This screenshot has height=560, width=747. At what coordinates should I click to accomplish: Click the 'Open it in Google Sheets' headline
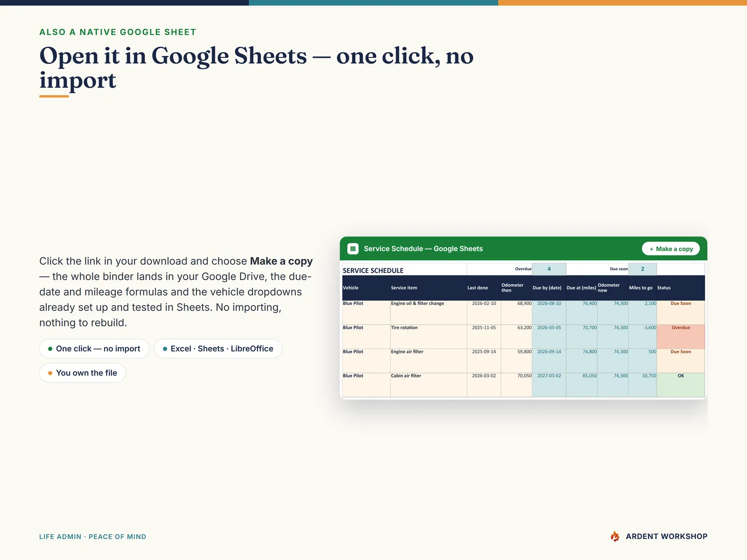pos(256,68)
